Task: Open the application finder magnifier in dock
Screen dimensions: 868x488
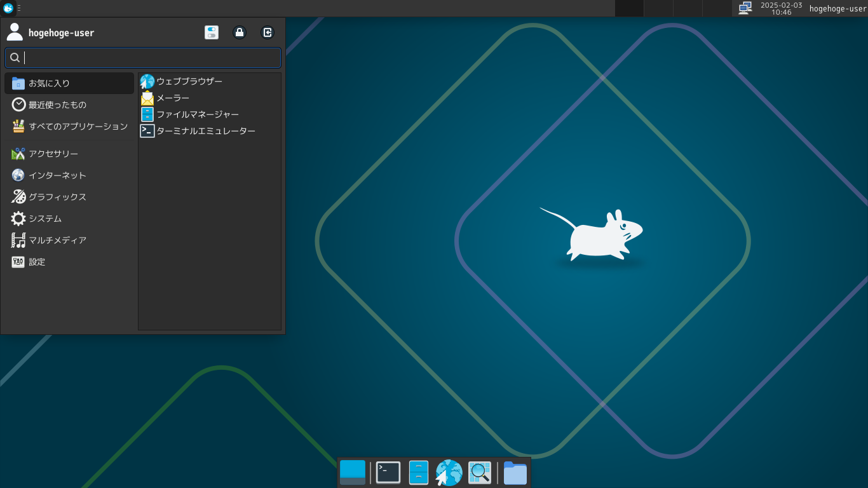Action: pyautogui.click(x=480, y=473)
